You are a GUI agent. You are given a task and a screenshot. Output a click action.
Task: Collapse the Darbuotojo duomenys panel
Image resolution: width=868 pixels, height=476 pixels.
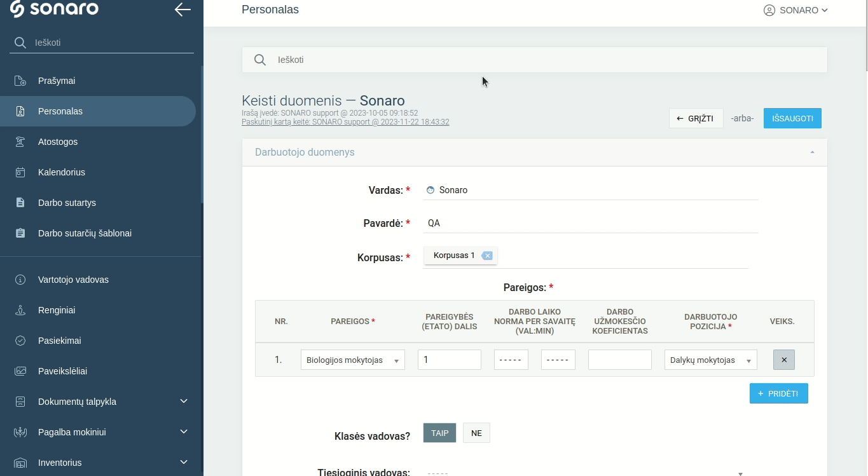[812, 153]
